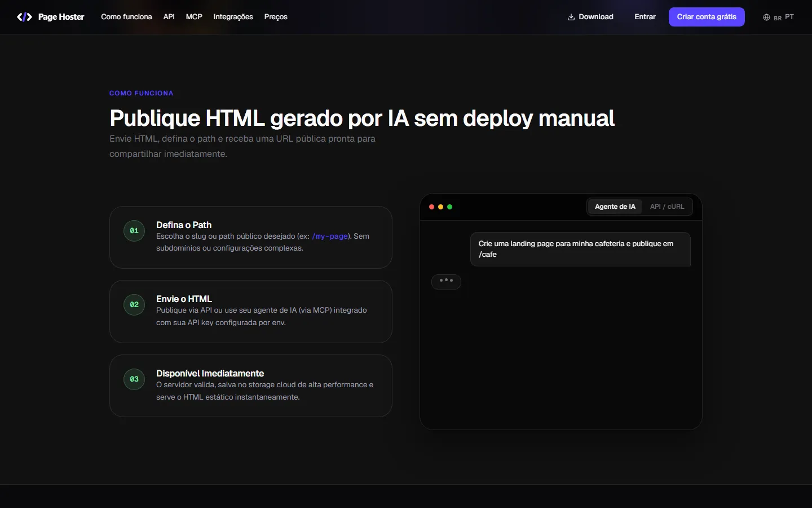Click the globe language icon
Screen dimensions: 812x508
point(766,17)
